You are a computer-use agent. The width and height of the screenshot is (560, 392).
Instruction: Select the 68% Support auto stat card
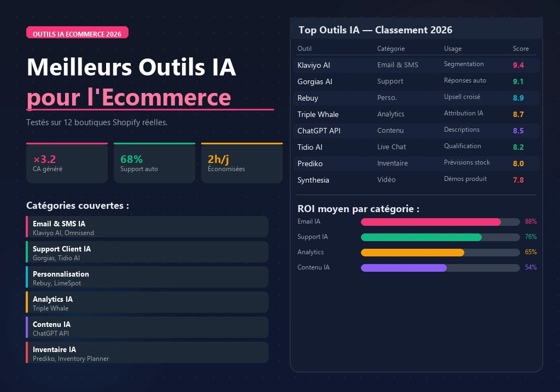154,163
